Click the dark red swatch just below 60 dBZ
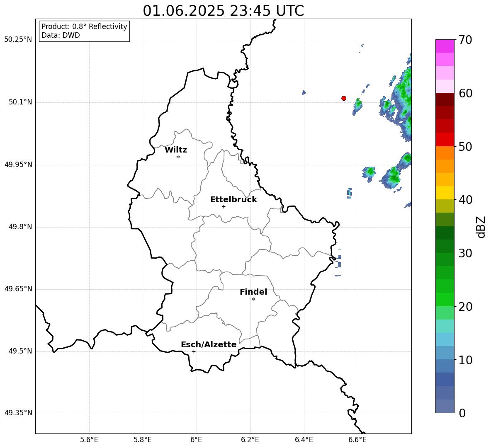Image resolution: width=491 pixels, height=448 pixels. pos(445,99)
